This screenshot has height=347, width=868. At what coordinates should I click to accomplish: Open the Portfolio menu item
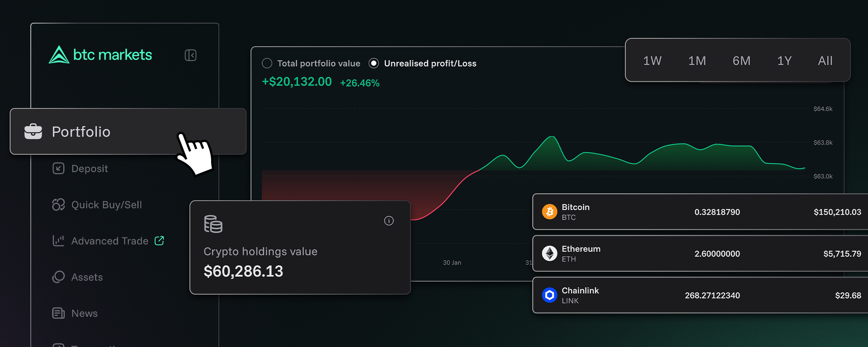[x=128, y=131]
